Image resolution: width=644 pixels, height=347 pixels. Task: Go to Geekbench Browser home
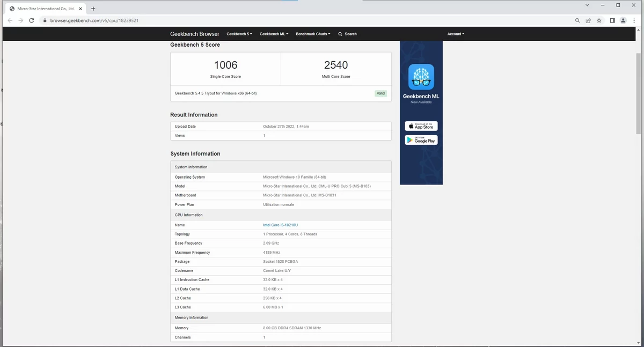tap(195, 34)
